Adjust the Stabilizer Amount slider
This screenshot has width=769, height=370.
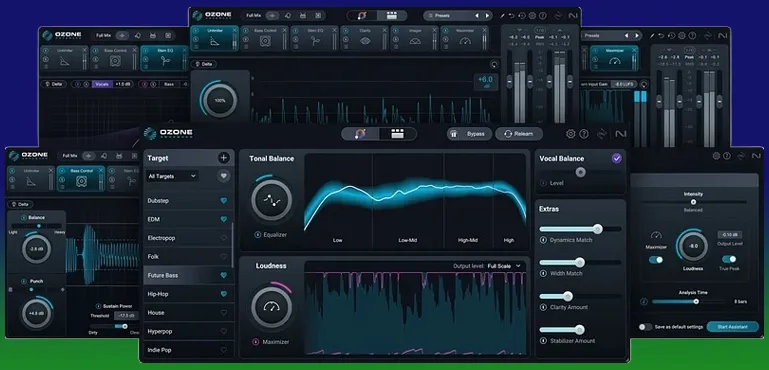(580, 330)
